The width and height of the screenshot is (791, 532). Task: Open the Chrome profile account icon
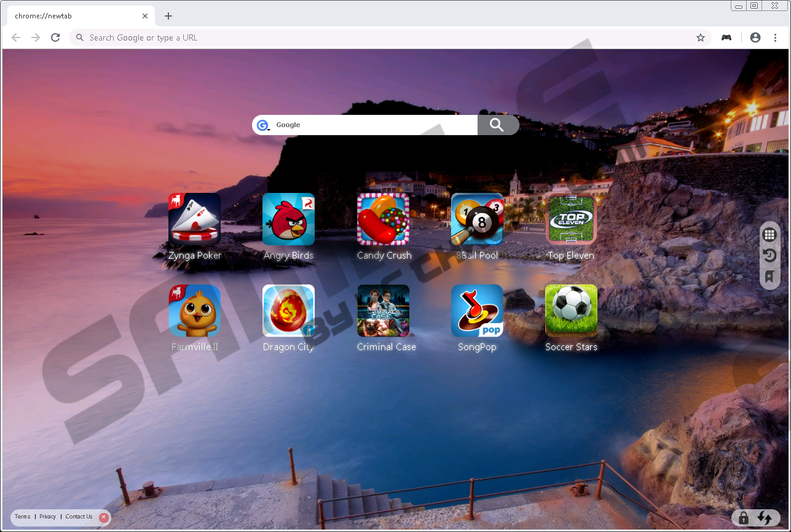[755, 37]
